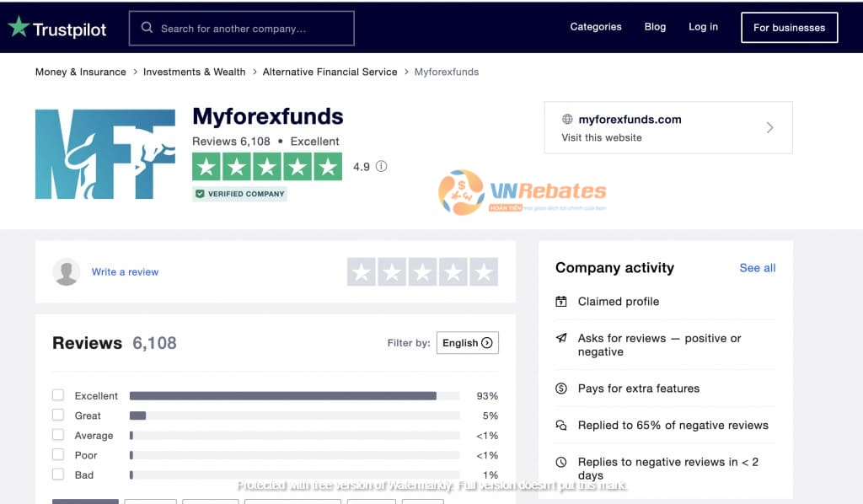This screenshot has height=504, width=863.
Task: Click the Bad 1% rating bar
Action: click(x=294, y=475)
